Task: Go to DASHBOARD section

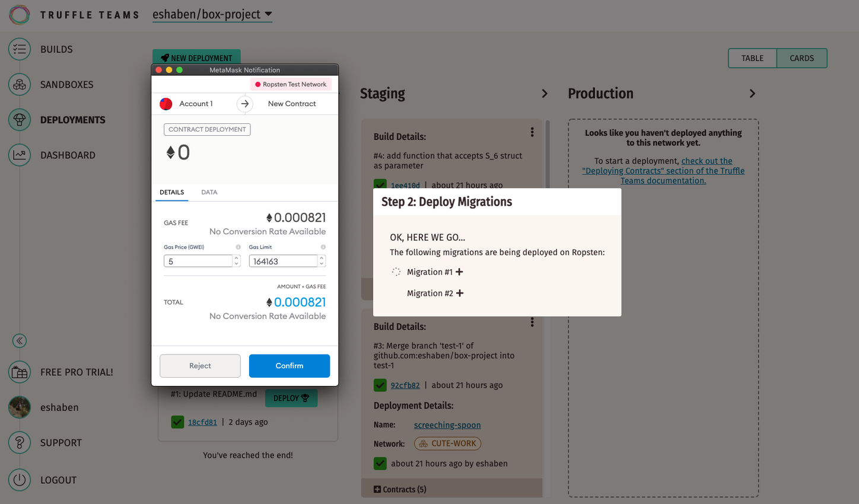Action: tap(68, 155)
